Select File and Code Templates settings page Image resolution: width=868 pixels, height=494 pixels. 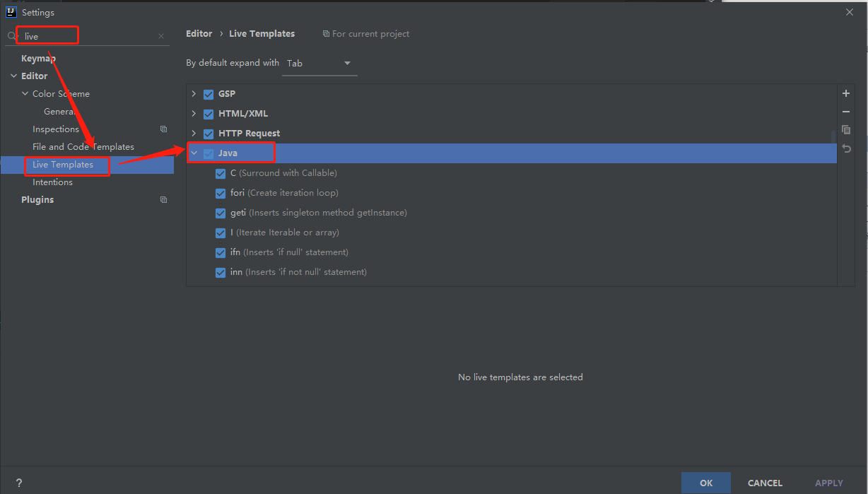point(83,147)
